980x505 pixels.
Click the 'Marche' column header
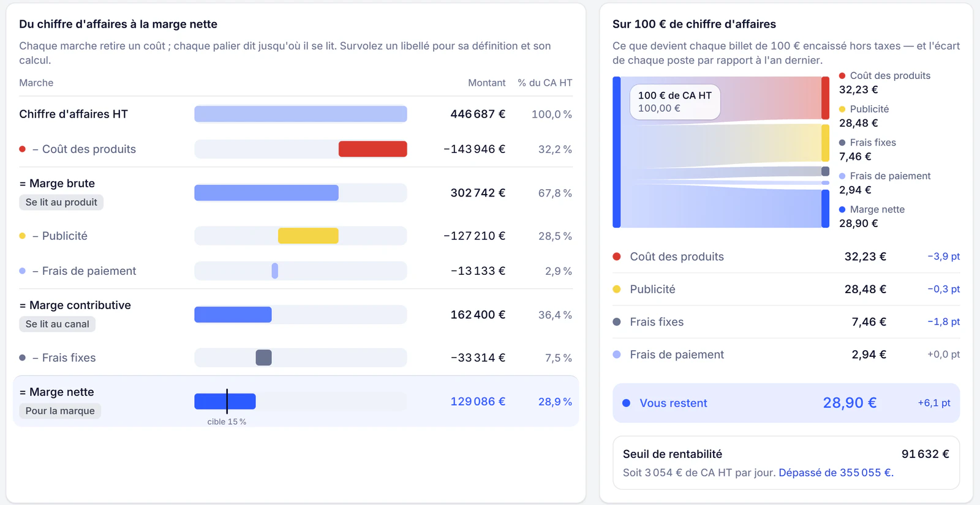(x=36, y=83)
